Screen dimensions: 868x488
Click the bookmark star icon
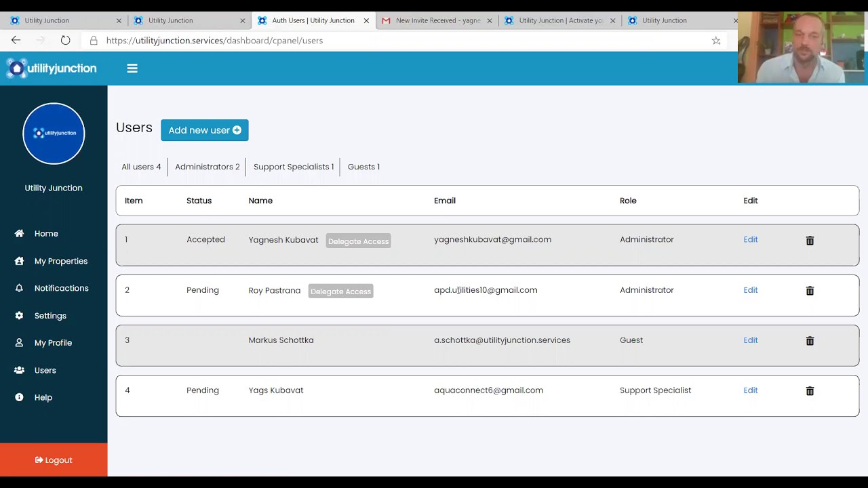716,41
